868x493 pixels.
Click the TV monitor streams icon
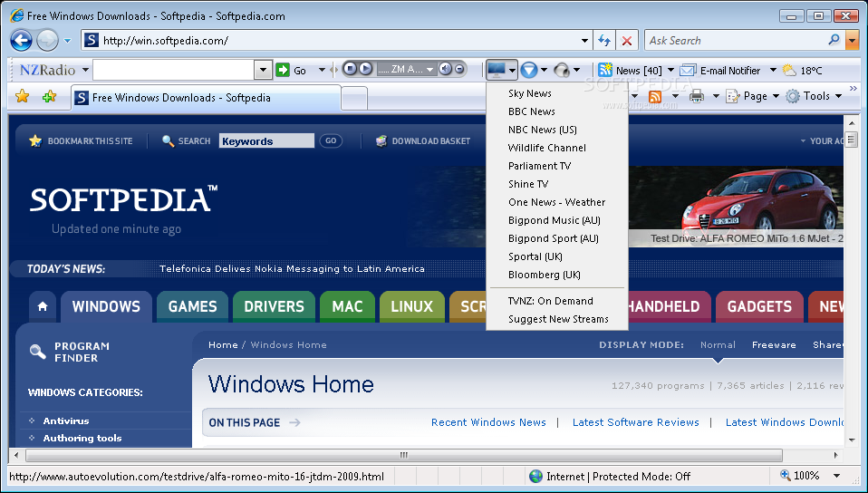click(497, 70)
